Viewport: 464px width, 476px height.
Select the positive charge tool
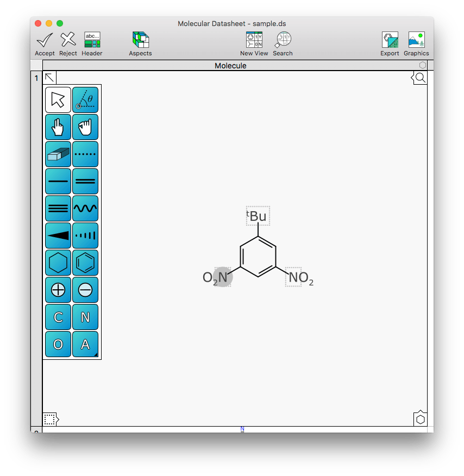[58, 290]
